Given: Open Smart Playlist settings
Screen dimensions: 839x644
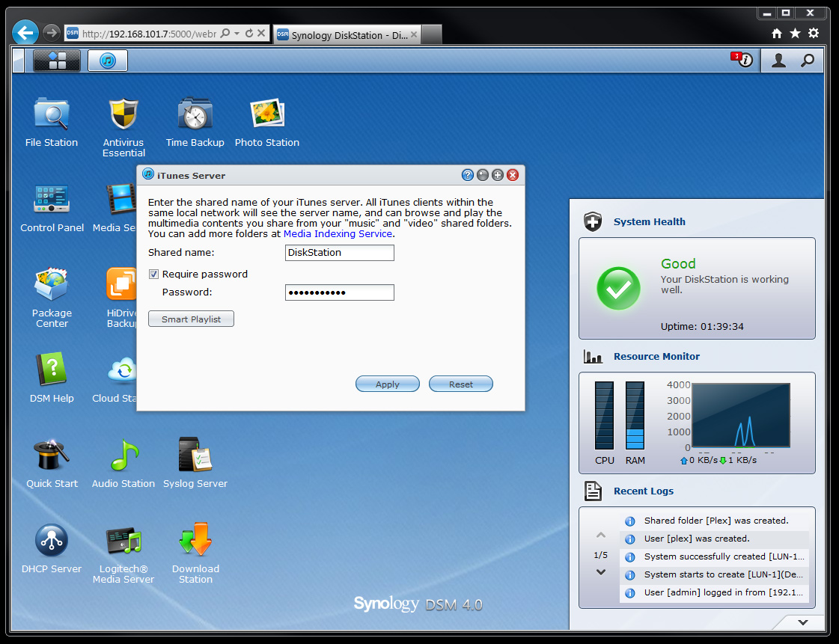Looking at the screenshot, I should 191,319.
